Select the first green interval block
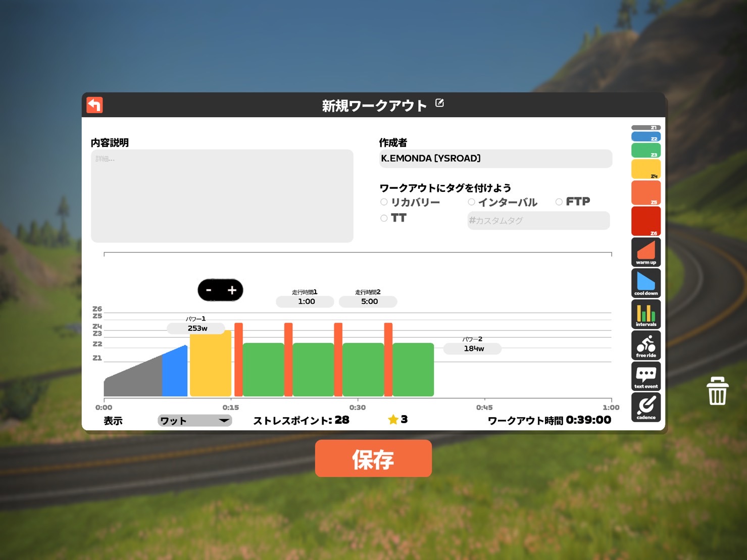The height and width of the screenshot is (560, 747). [x=263, y=370]
